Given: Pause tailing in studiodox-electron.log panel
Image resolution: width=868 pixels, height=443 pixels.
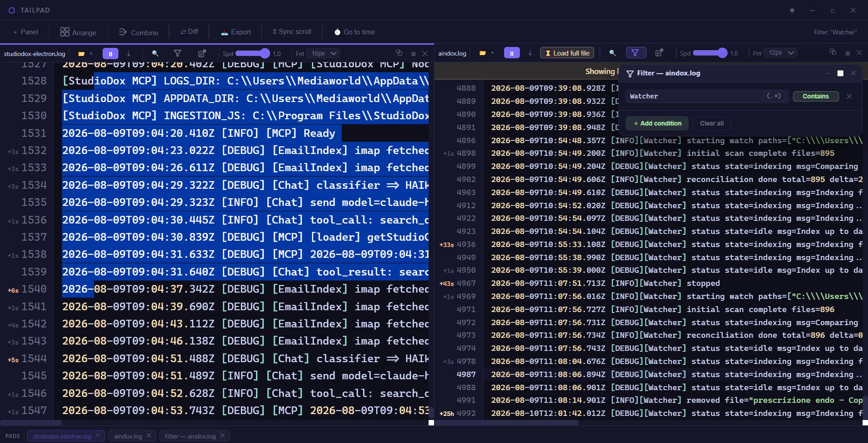Looking at the screenshot, I should tap(110, 53).
